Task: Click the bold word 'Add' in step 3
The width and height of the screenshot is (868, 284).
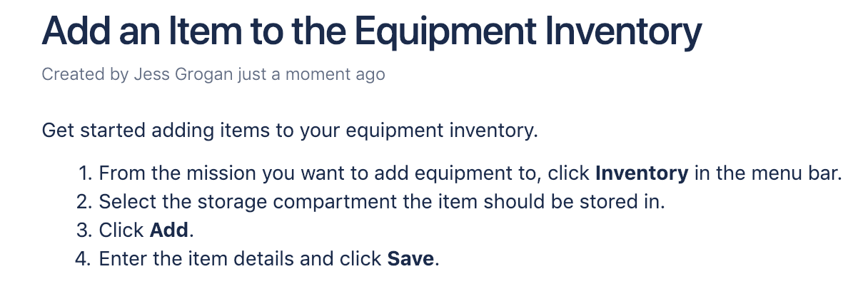Action: pyautogui.click(x=169, y=230)
